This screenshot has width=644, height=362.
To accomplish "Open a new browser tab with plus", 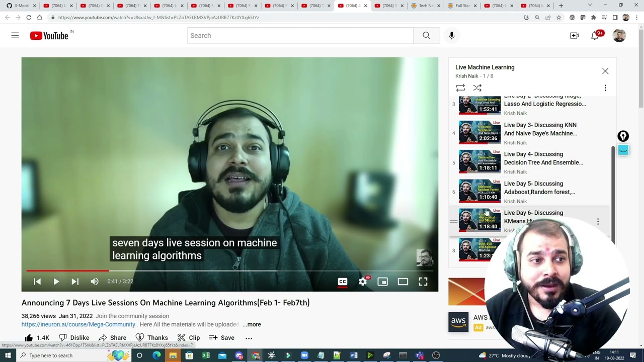I will tap(561, 6).
